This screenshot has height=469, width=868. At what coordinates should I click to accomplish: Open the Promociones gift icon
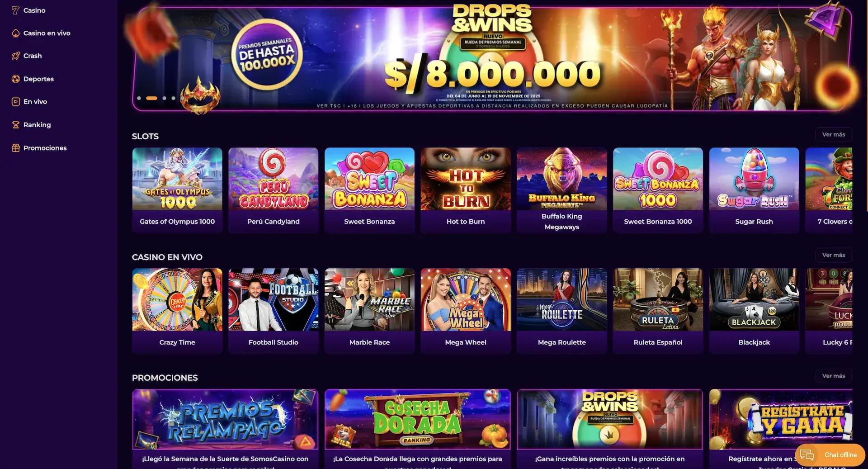15,147
